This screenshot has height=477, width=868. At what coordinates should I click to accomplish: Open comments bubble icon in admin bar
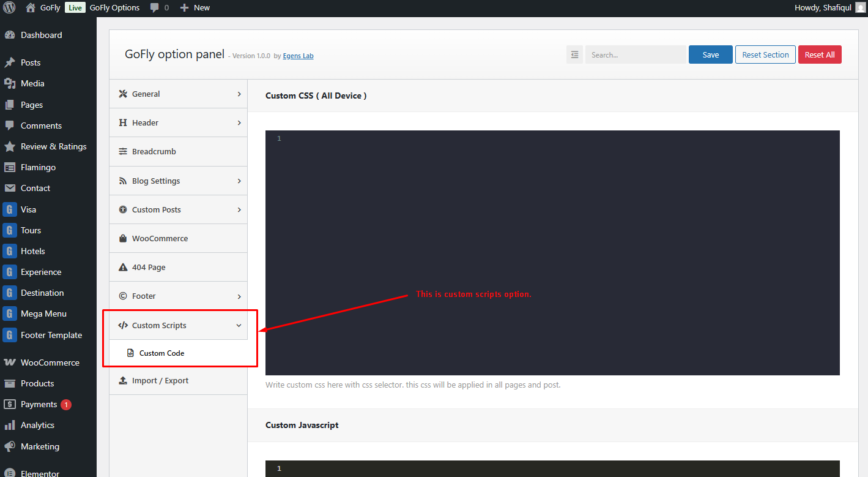coord(155,8)
